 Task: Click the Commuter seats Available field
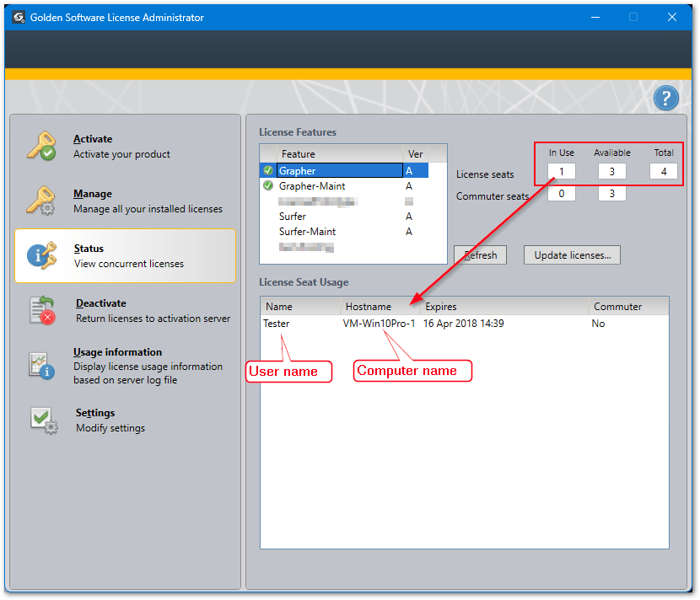pos(612,194)
